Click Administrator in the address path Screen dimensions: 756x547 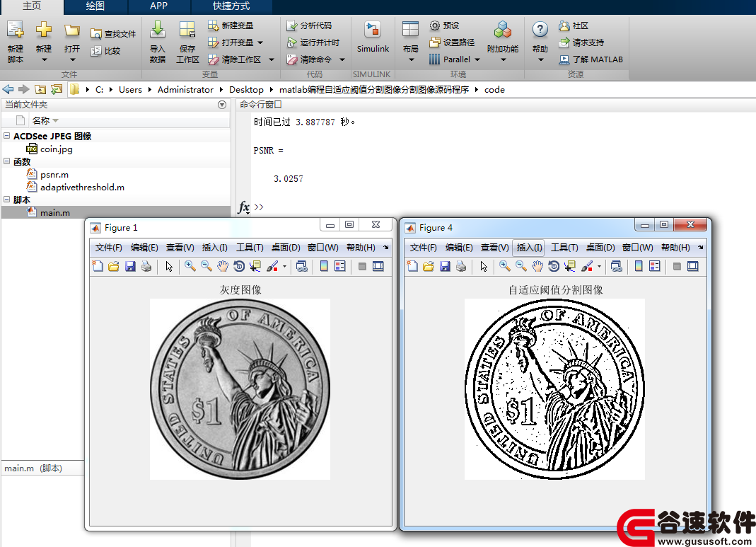tap(185, 89)
